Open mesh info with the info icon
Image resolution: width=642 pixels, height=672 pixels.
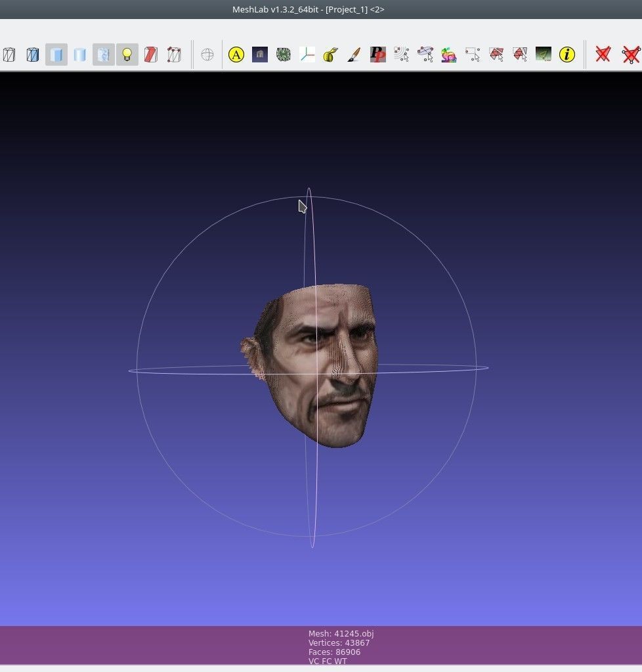pos(566,55)
